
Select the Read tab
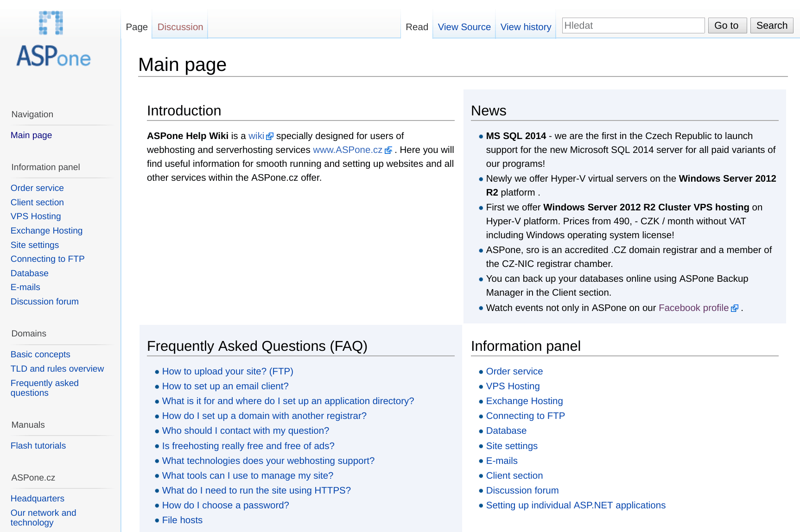pyautogui.click(x=417, y=27)
